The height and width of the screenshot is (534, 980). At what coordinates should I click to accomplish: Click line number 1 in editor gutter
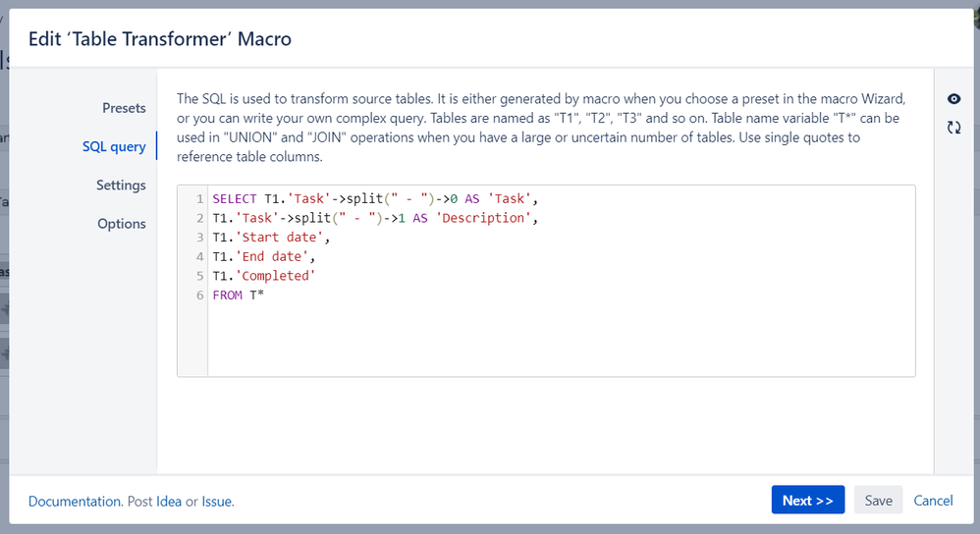pos(200,198)
